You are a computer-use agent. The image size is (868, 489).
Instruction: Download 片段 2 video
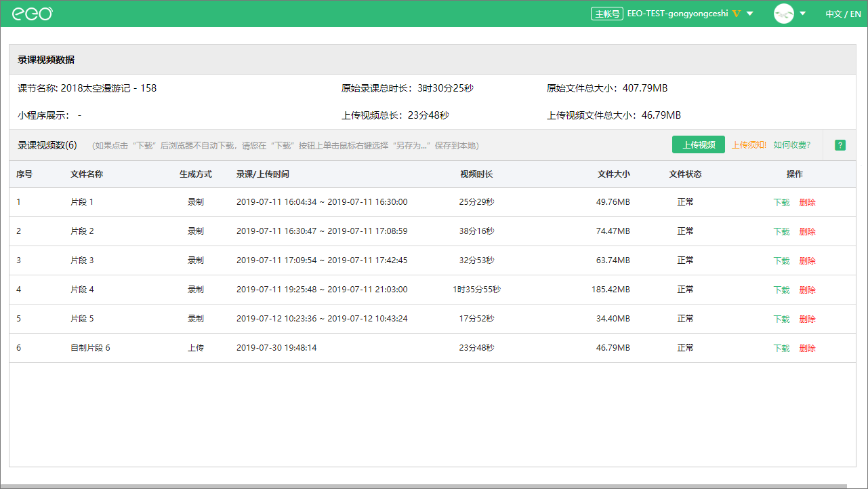(782, 231)
